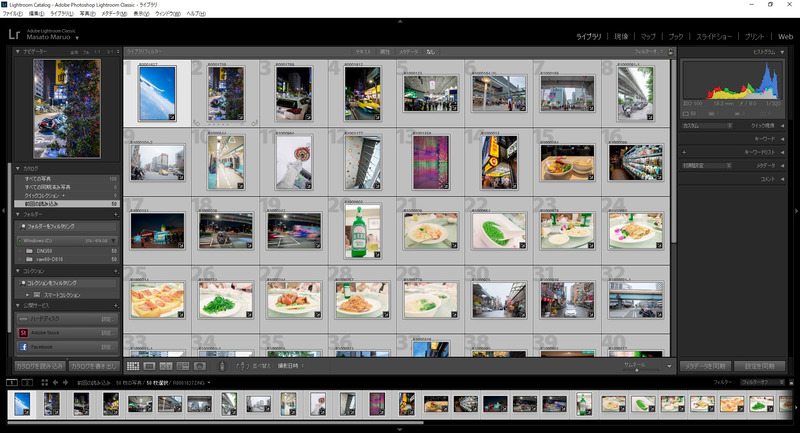
Task: Open the 現像 module
Action: pos(621,37)
